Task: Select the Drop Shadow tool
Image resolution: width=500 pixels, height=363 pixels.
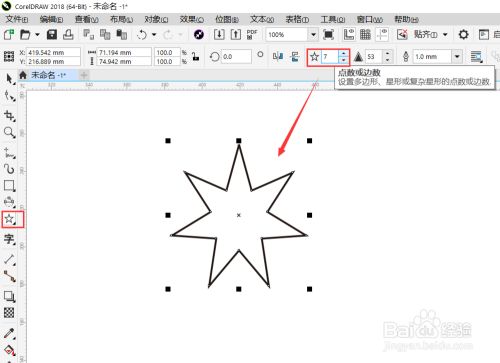Action: 9,296
